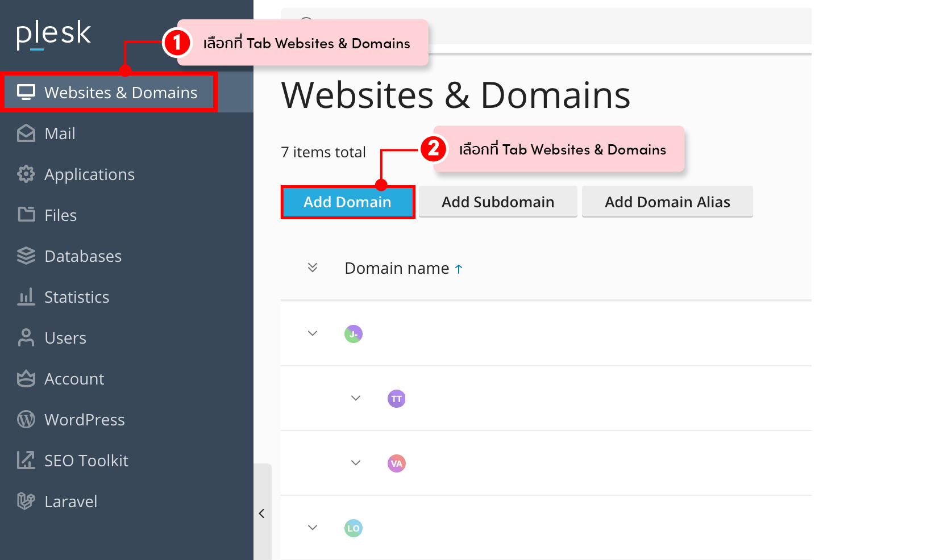952x560 pixels.
Task: Click the J- domain avatar
Action: coord(354,334)
